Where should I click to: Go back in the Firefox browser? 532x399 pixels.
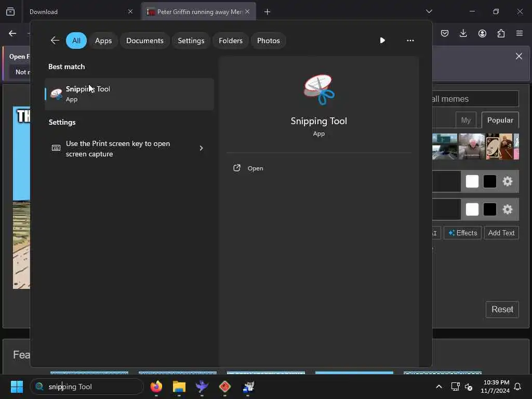click(12, 33)
